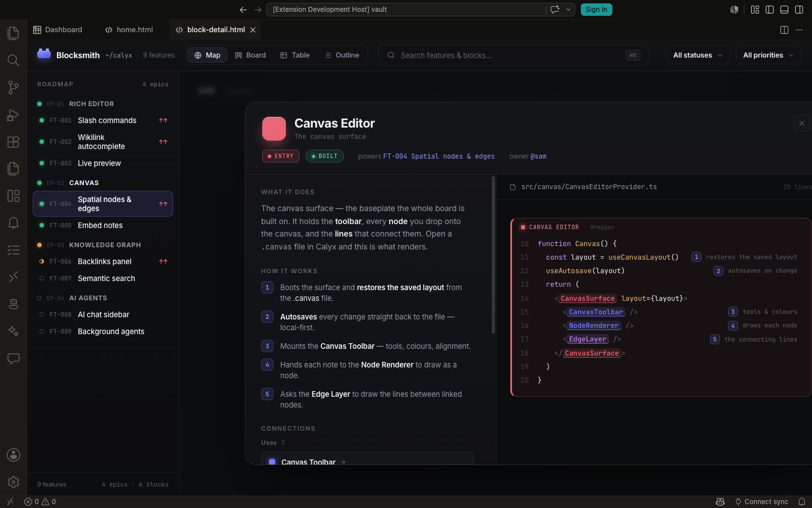Image resolution: width=812 pixels, height=508 pixels.
Task: Open the chat dropdown chevron in title bar
Action: (x=568, y=10)
